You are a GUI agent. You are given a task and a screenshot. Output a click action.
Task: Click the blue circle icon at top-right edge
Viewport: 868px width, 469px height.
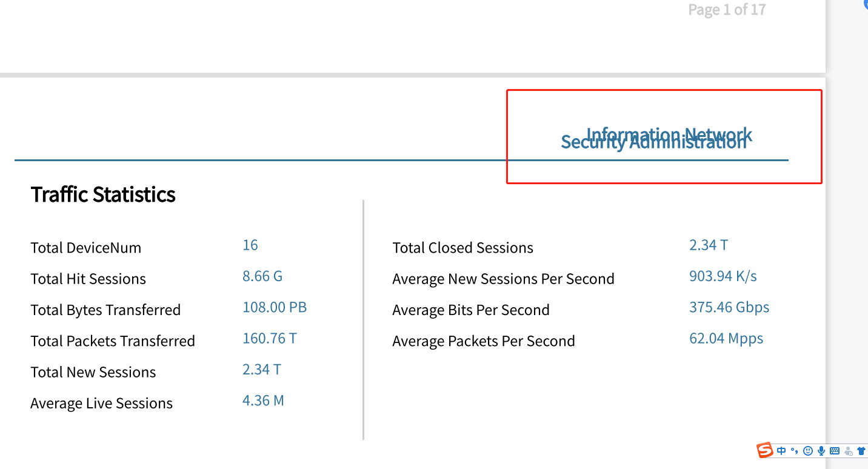866,3
